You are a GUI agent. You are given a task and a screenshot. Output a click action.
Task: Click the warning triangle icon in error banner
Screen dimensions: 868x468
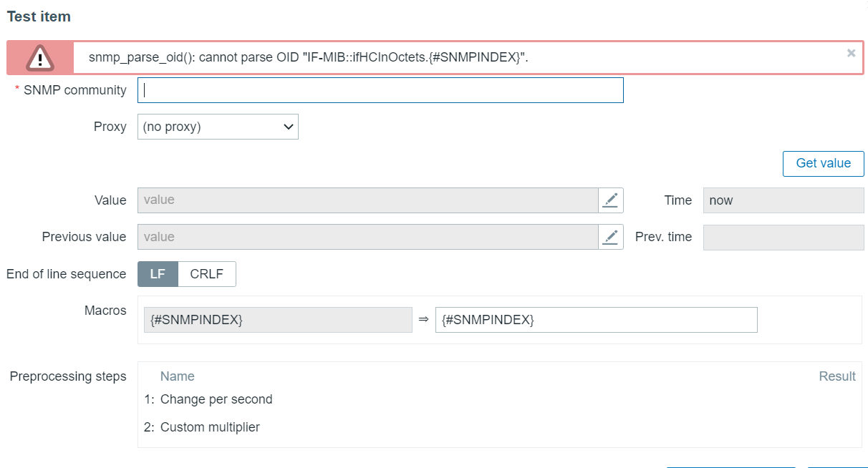pos(40,58)
